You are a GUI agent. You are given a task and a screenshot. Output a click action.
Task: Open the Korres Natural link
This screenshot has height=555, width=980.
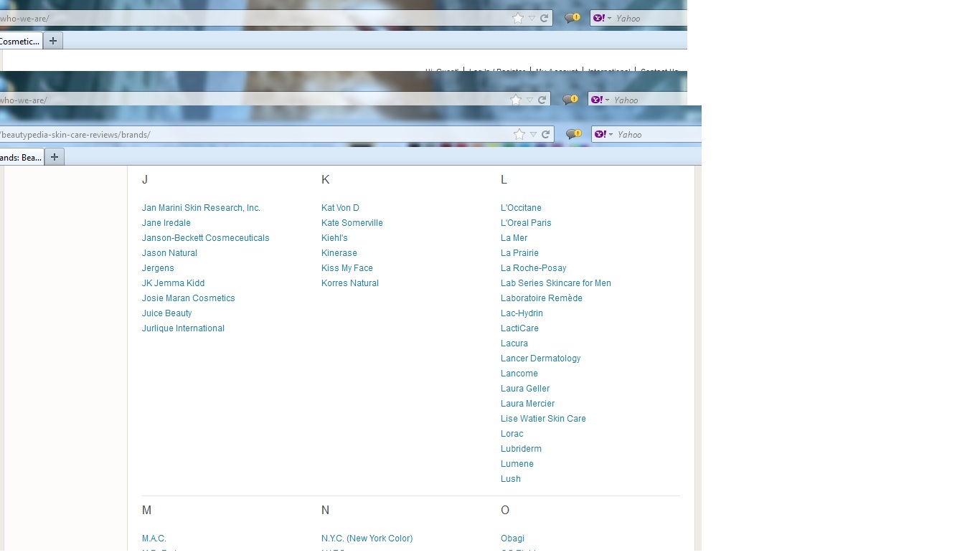coord(350,283)
